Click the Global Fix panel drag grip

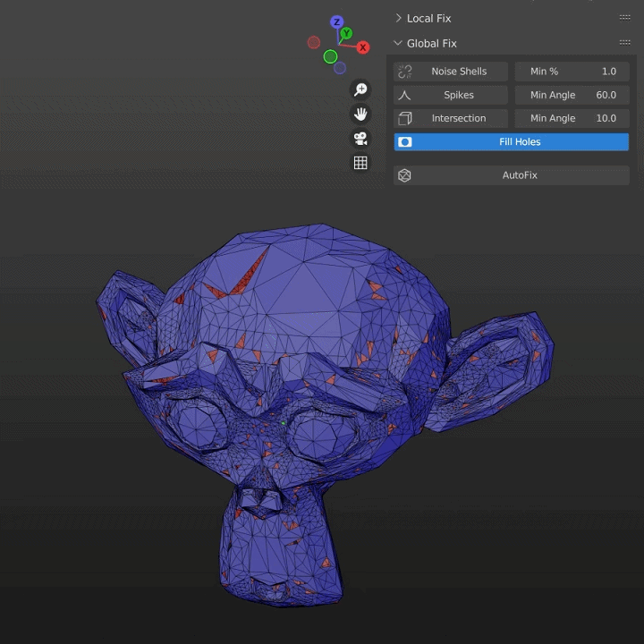click(x=624, y=42)
